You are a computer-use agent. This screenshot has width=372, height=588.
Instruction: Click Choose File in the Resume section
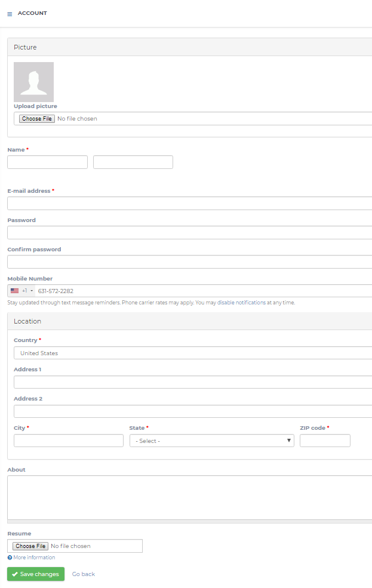(30, 545)
